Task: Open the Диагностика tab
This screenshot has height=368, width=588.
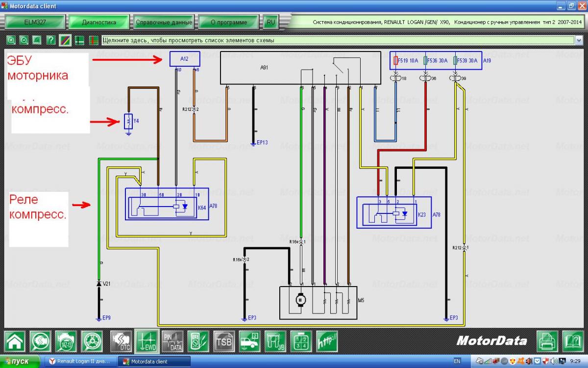Action: (x=99, y=22)
